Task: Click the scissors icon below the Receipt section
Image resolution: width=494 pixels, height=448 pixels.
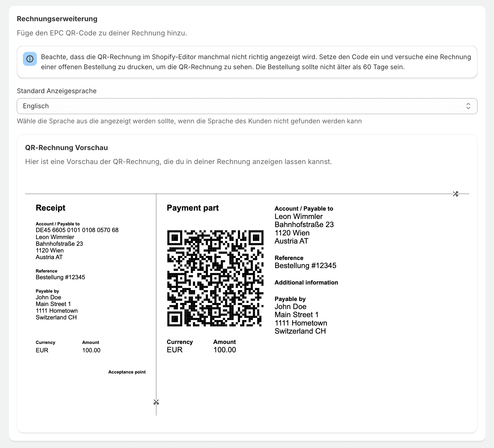Action: (156, 403)
